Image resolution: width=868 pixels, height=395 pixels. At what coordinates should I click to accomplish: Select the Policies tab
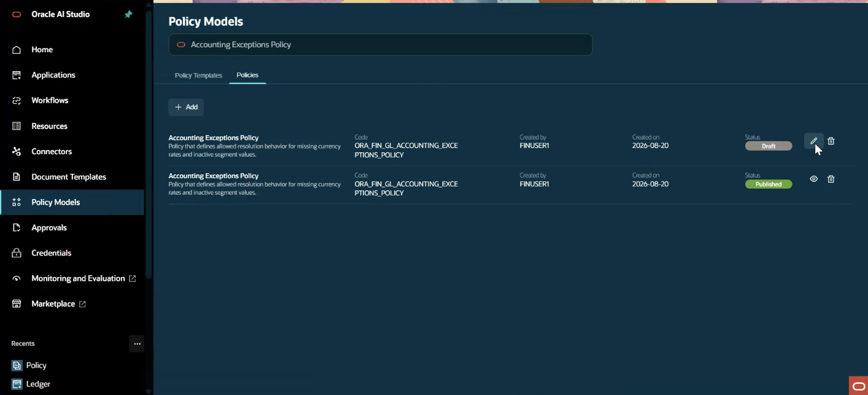[247, 75]
